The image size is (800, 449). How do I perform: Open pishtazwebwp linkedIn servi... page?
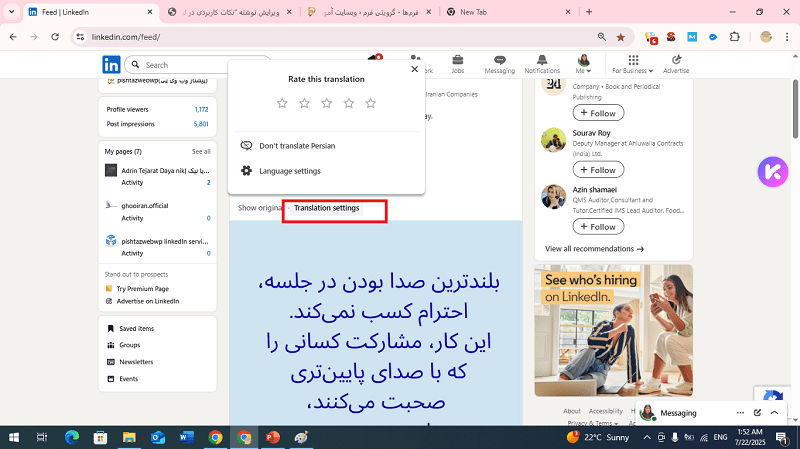click(x=165, y=241)
